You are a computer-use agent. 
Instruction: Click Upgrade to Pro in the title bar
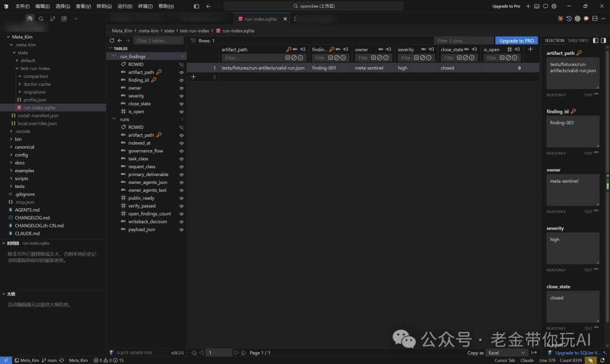pos(506,6)
